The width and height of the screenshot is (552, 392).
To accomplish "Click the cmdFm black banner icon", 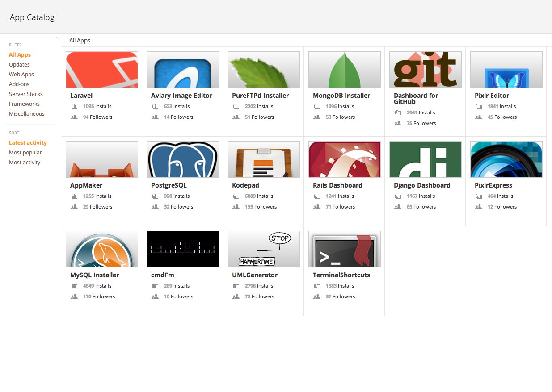I will click(x=183, y=249).
